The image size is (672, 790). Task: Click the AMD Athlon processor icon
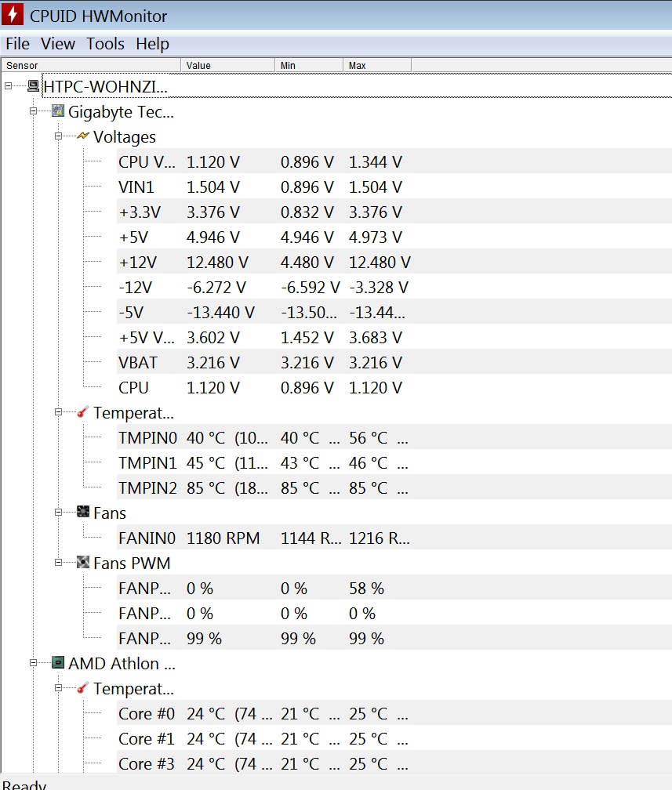59,662
